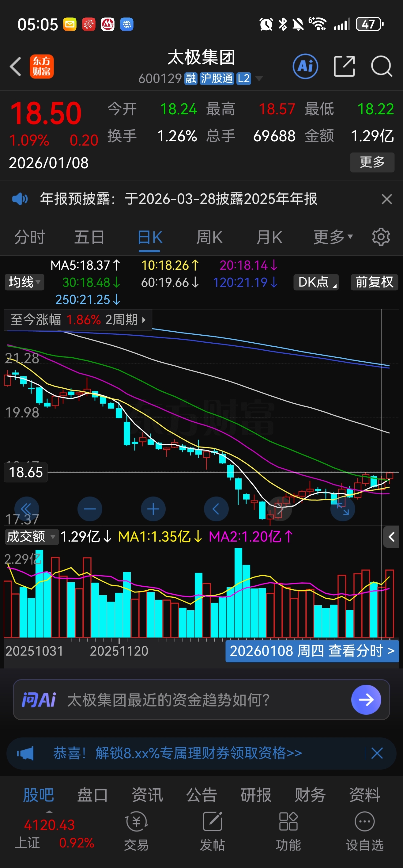Switch to 月K chart tab
Image resolution: width=403 pixels, height=868 pixels.
click(x=269, y=237)
